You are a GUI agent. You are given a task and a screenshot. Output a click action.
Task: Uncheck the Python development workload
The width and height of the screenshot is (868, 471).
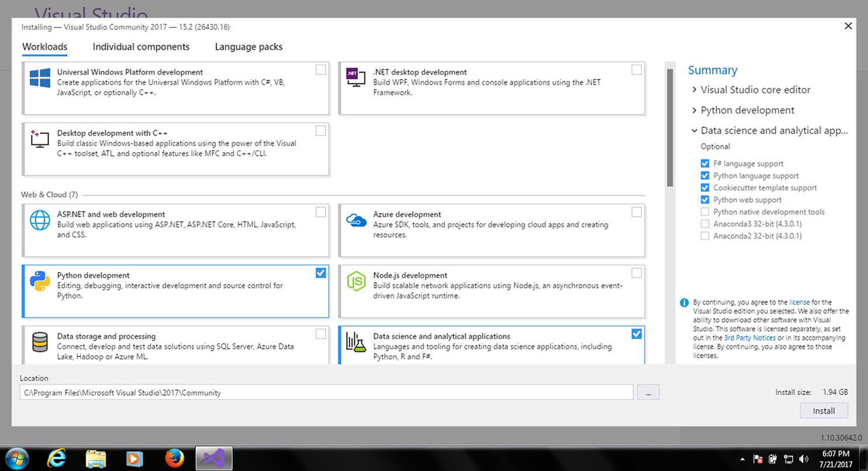[x=321, y=272]
